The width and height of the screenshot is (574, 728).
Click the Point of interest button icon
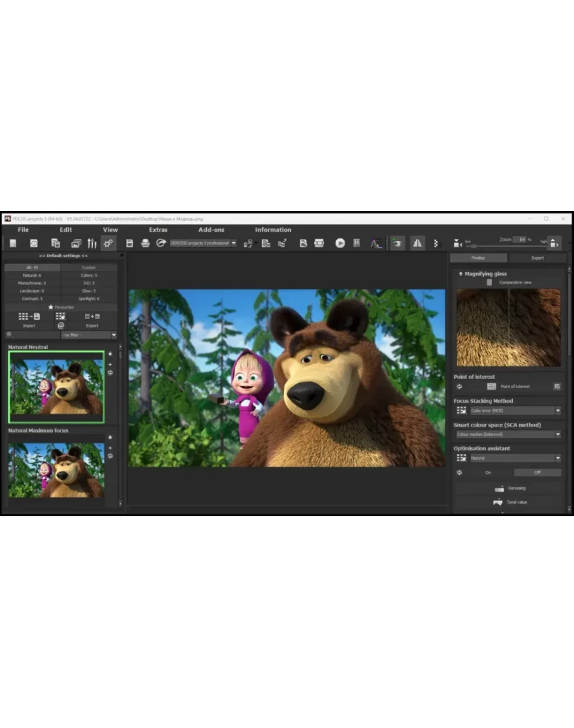tap(491, 387)
